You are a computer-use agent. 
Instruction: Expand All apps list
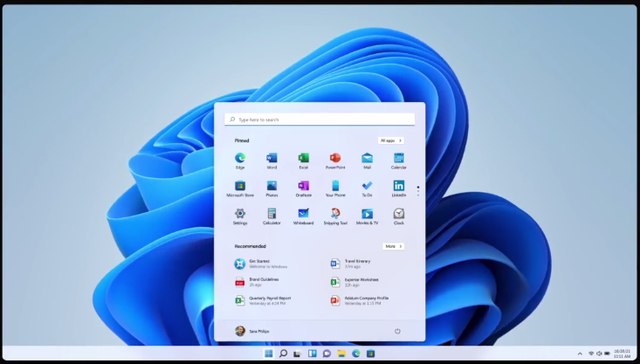390,141
